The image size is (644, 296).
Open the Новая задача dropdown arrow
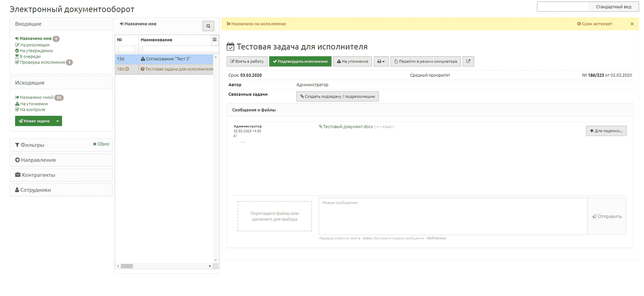[x=57, y=121]
